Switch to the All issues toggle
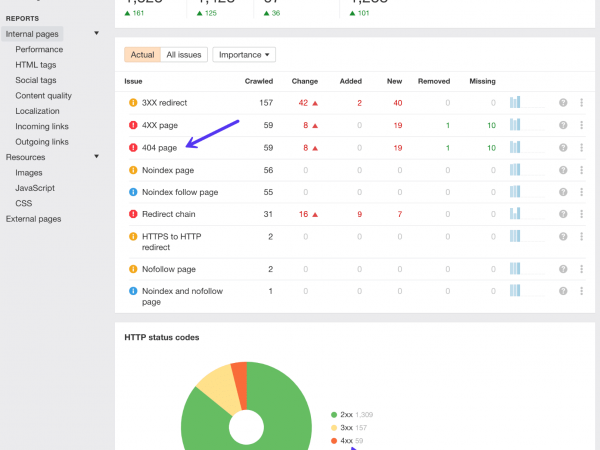600x450 pixels. coord(183,54)
